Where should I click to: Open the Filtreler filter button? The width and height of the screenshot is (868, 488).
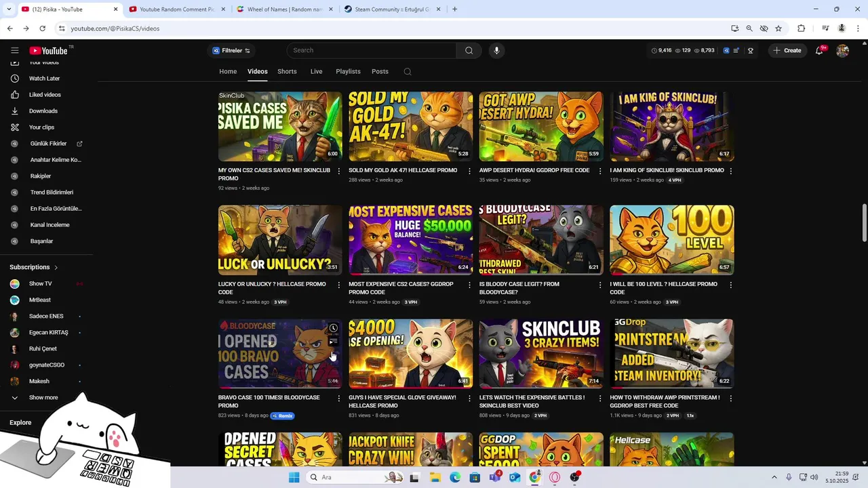pyautogui.click(x=231, y=50)
